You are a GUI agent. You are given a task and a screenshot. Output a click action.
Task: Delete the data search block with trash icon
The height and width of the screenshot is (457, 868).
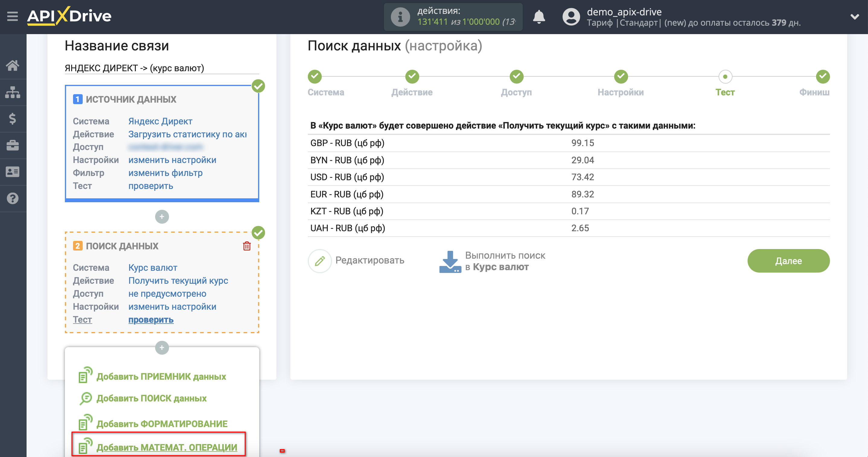[247, 246]
